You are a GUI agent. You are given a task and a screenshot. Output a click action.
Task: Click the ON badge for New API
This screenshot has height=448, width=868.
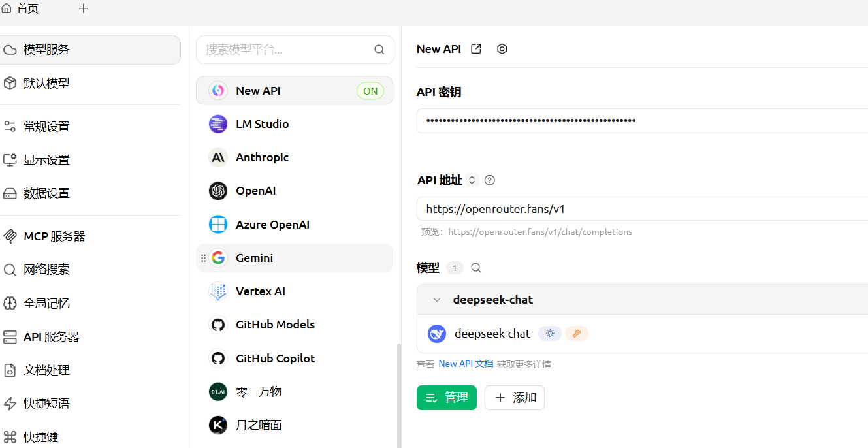pos(370,91)
